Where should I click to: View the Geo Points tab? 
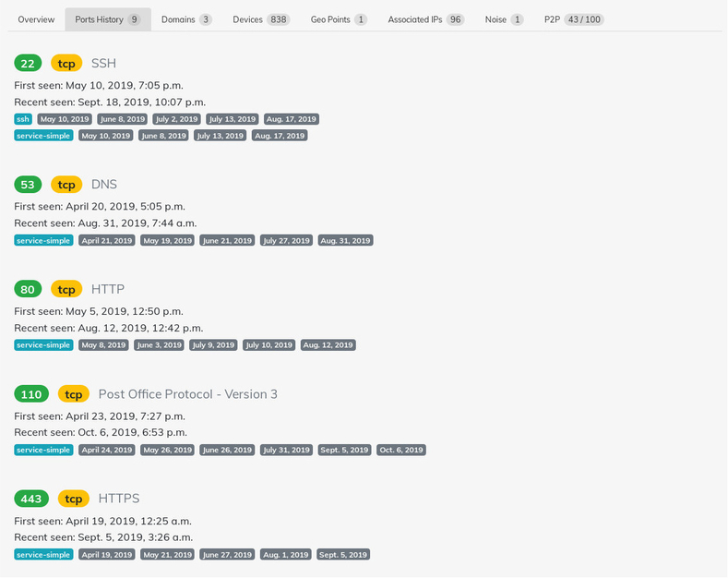(339, 19)
